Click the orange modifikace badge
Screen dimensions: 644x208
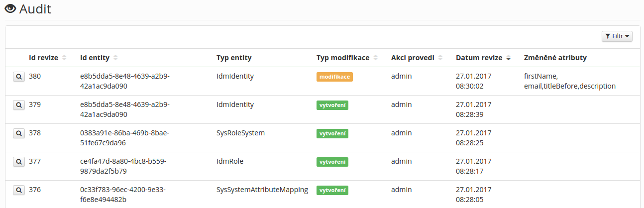click(334, 77)
